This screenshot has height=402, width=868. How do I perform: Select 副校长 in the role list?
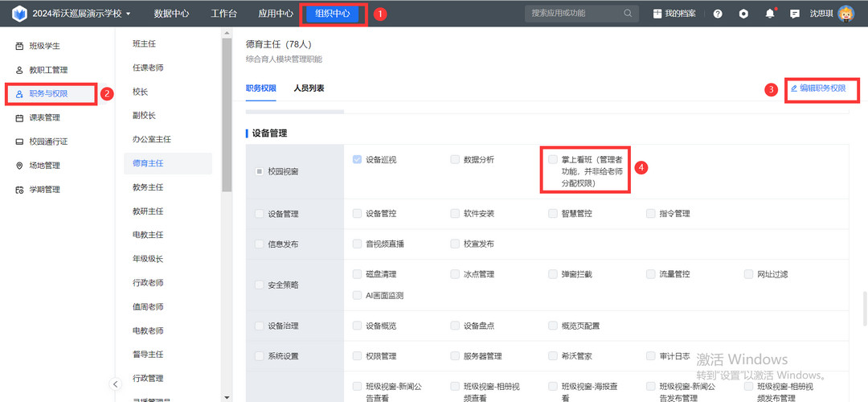tap(144, 115)
